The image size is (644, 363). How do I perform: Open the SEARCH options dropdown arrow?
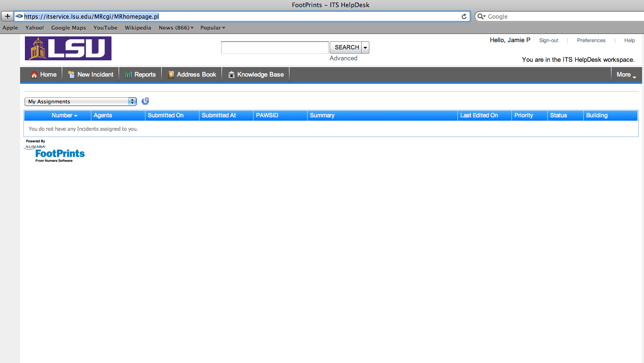click(x=366, y=47)
